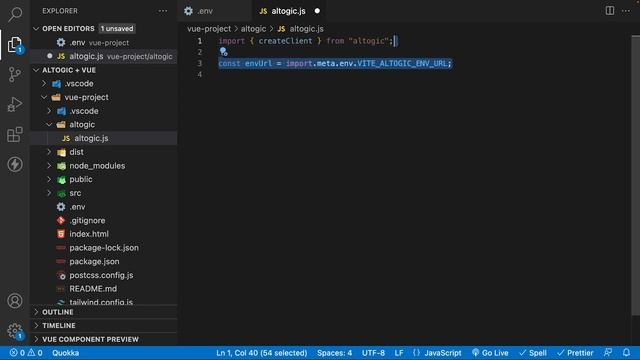This screenshot has width=640, height=360.
Task: Close altogic.js tab via unsaved dot
Action: [x=317, y=11]
